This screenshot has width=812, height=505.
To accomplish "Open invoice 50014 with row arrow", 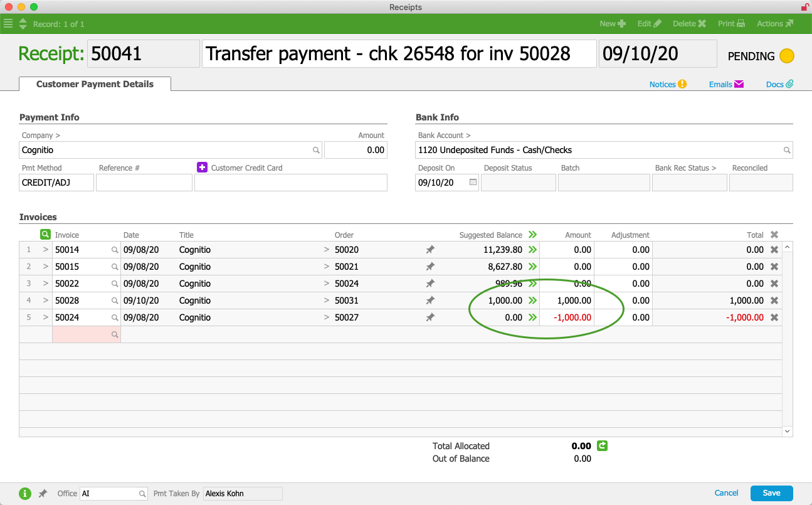I will click(x=46, y=250).
